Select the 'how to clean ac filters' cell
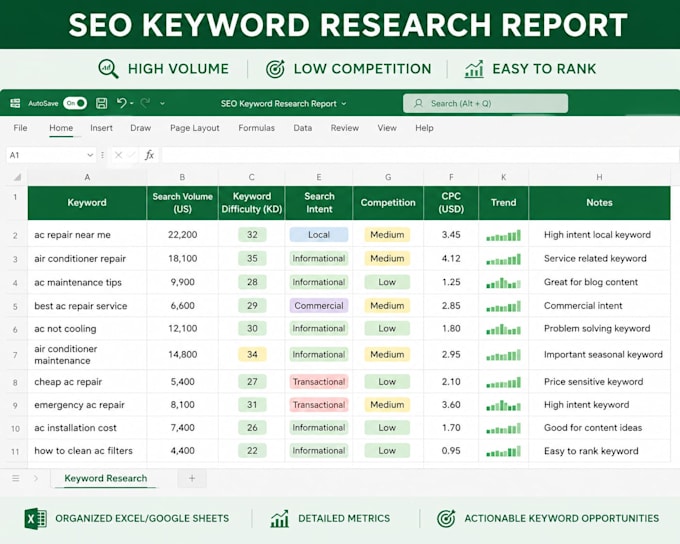The height and width of the screenshot is (544, 680). coord(87,451)
